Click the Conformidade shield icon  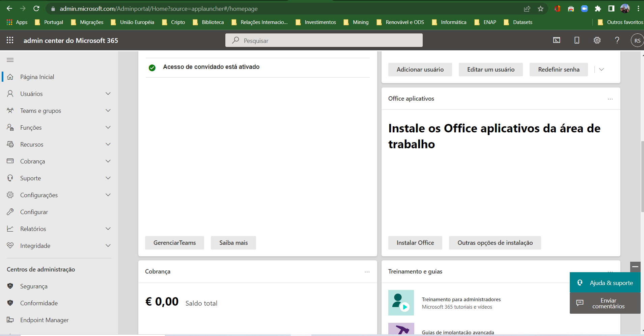tap(10, 303)
